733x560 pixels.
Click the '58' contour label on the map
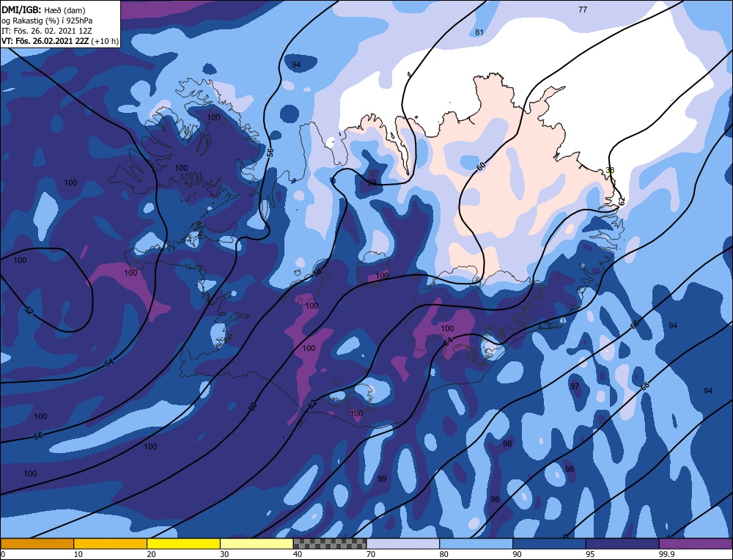[317, 272]
